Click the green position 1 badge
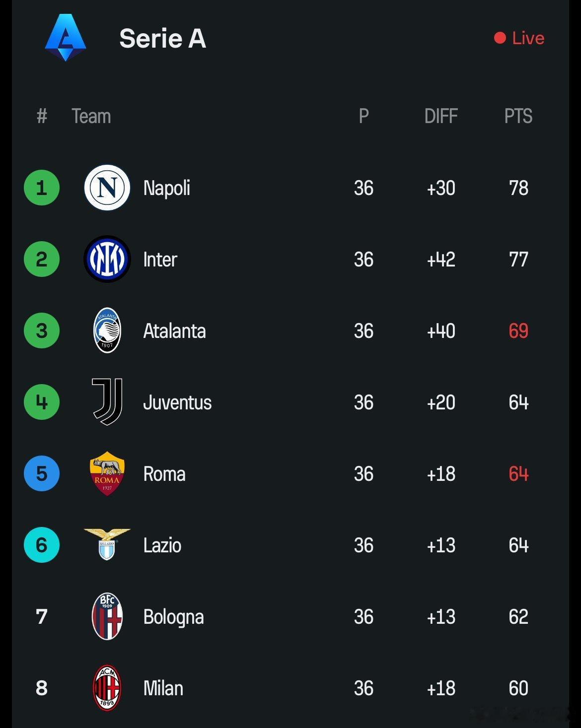This screenshot has width=581, height=728. pyautogui.click(x=42, y=188)
